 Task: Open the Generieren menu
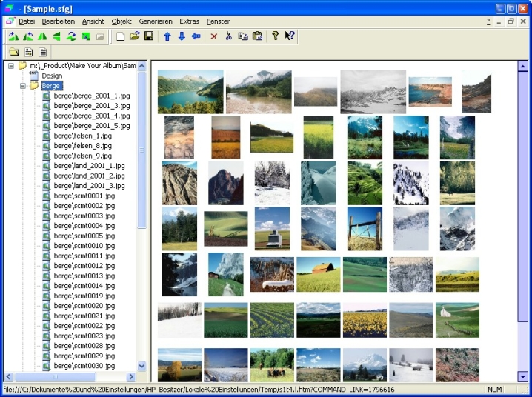pyautogui.click(x=155, y=21)
